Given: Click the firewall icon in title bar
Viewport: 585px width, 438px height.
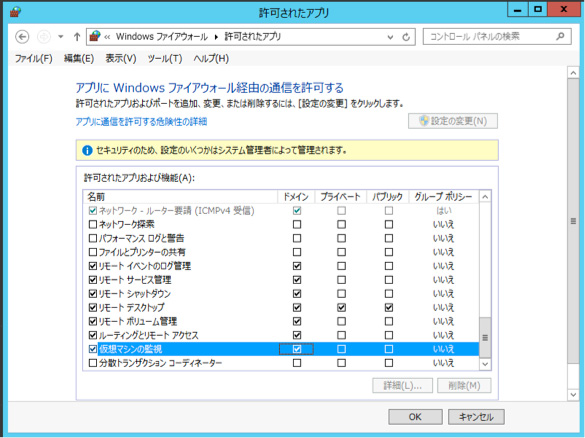Looking at the screenshot, I should pyautogui.click(x=15, y=12).
